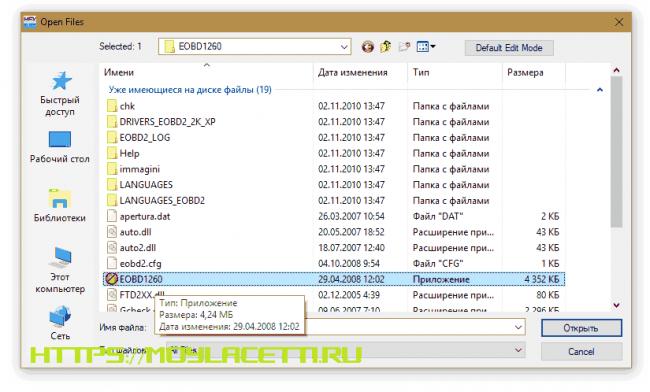Click the scrollbar up arrow
This screenshot has height=392, width=650.
coord(616,70)
